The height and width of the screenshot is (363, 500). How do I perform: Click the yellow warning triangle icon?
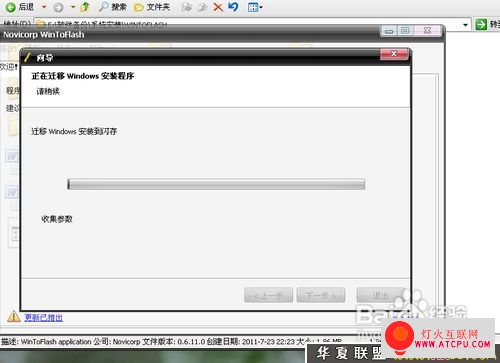point(14,316)
